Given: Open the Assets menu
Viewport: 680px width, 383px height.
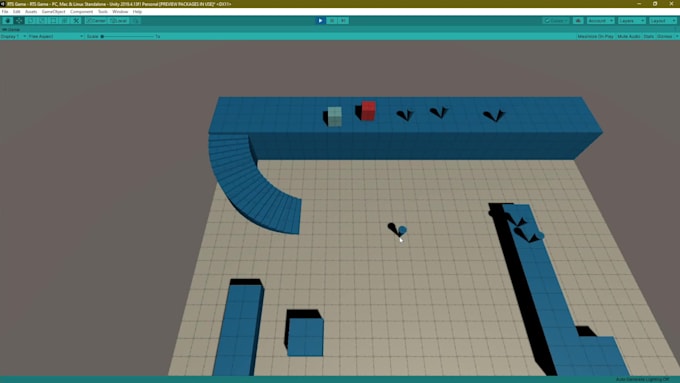Looking at the screenshot, I should click(x=31, y=12).
